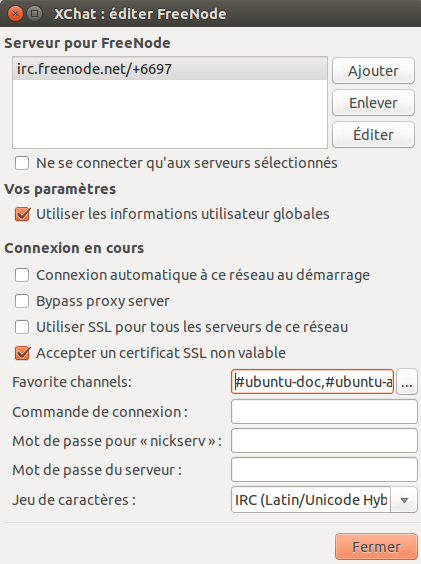Click the Éditer button
The image size is (421, 564).
click(x=373, y=135)
